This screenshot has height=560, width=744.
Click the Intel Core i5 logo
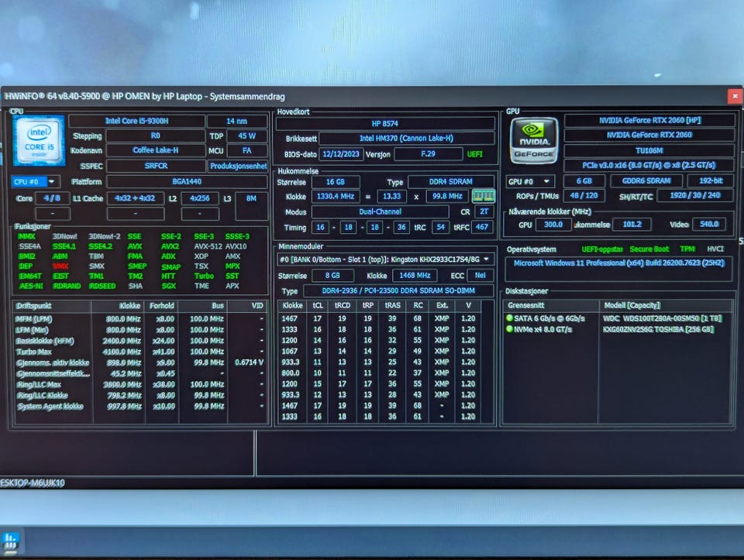click(x=39, y=140)
